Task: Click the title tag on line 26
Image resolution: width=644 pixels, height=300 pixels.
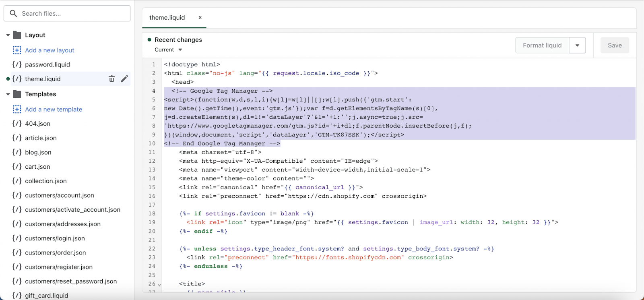Action: (192, 284)
